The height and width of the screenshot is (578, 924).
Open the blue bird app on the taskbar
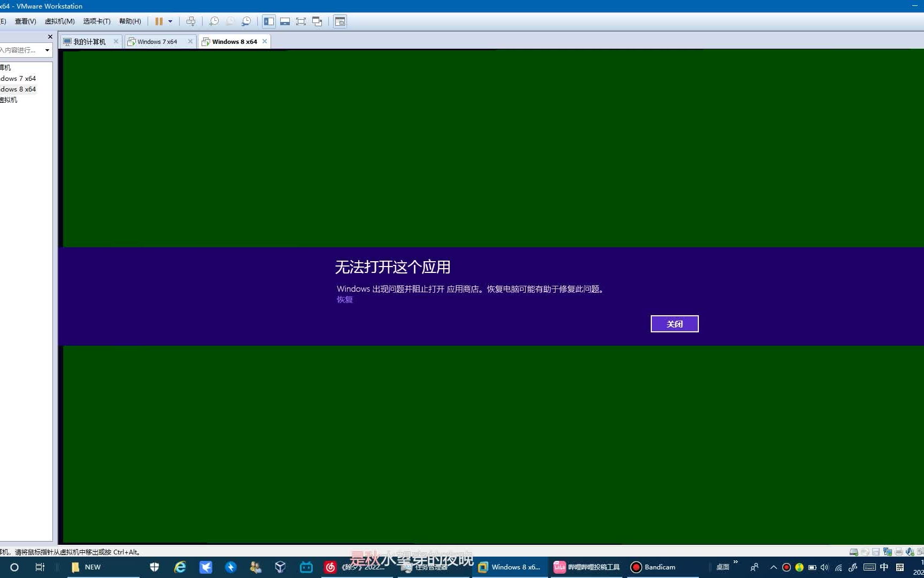click(205, 567)
